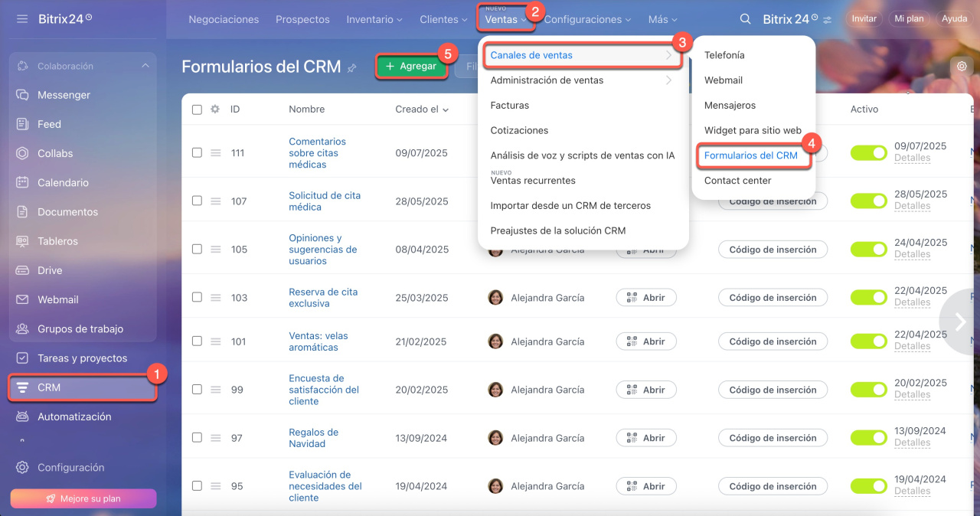Open Drive in the sidebar

(x=50, y=270)
